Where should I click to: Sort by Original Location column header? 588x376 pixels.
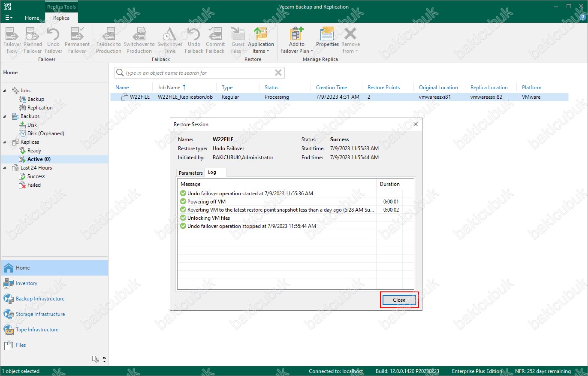(438, 88)
